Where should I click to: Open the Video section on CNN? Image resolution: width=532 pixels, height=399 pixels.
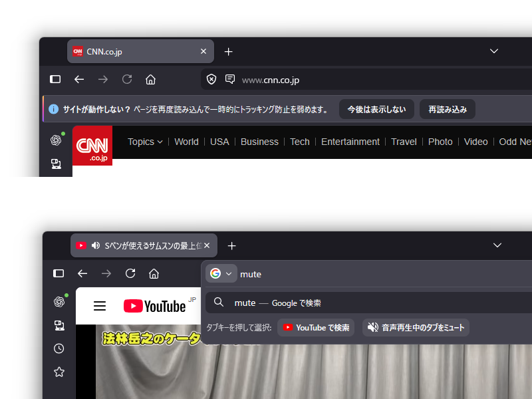click(475, 142)
